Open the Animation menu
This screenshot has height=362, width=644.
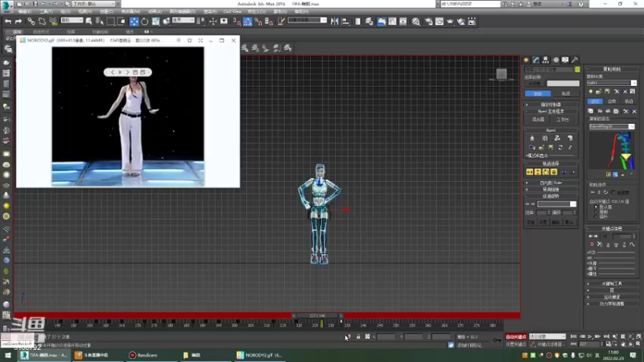tap(155, 11)
